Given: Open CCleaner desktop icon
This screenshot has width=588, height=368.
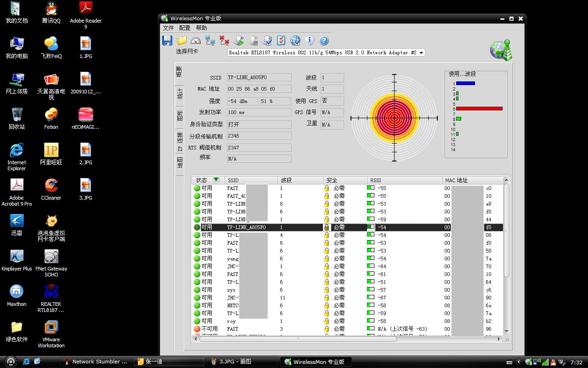Looking at the screenshot, I should 51,190.
